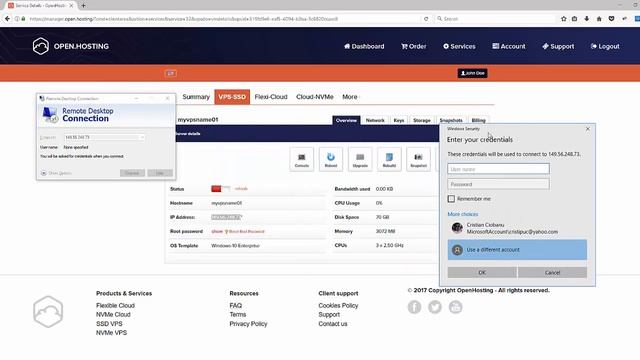Open the Keys sub-tab
640x360 pixels.
tap(399, 120)
